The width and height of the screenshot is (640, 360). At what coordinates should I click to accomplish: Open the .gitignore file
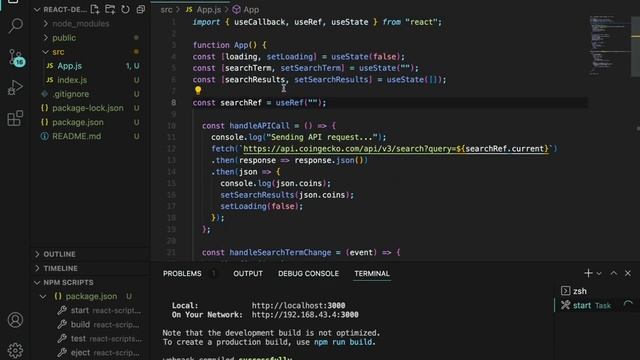pyautogui.click(x=70, y=94)
